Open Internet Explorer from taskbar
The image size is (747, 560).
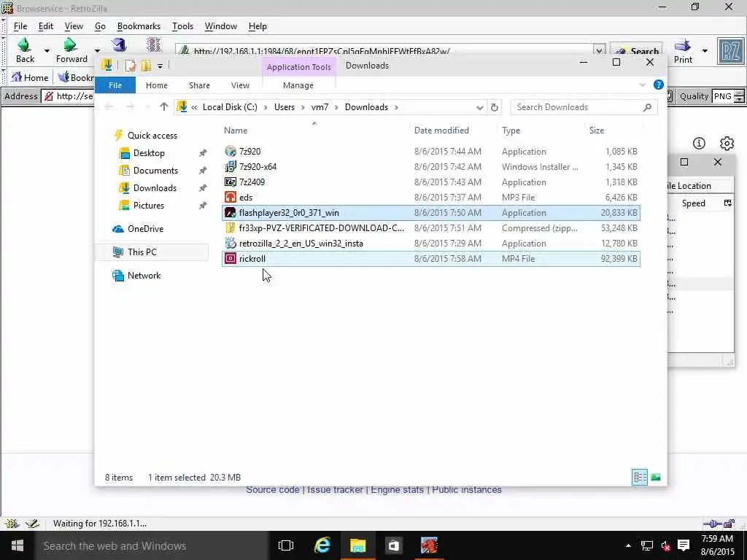[x=322, y=545]
